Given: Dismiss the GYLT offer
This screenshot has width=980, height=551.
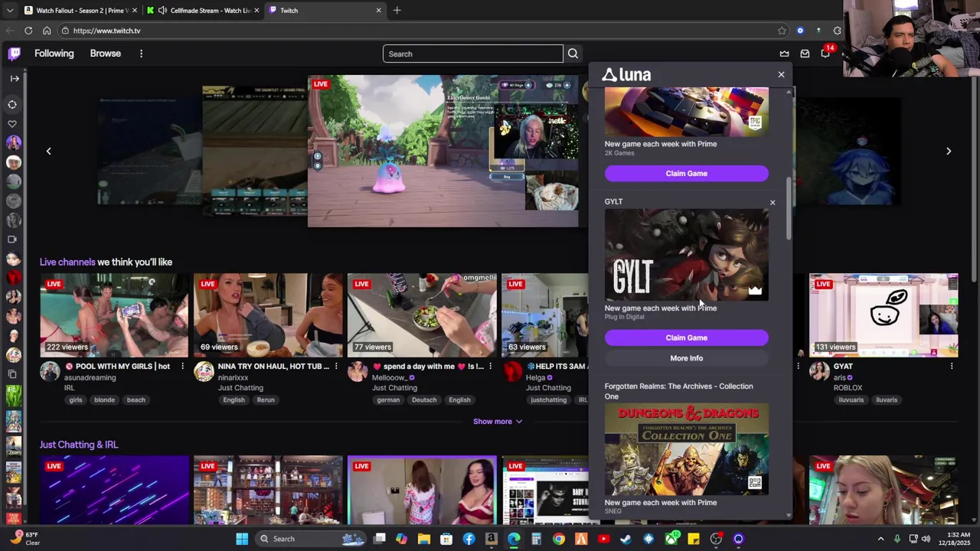Looking at the screenshot, I should (x=773, y=203).
